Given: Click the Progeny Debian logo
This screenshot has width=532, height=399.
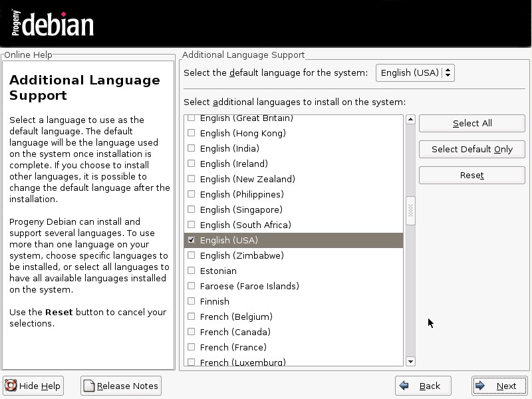Looking at the screenshot, I should tap(52, 24).
